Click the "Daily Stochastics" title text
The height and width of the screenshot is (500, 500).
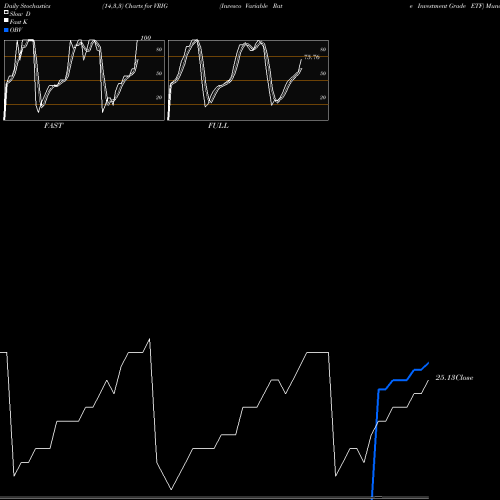(x=27, y=6)
